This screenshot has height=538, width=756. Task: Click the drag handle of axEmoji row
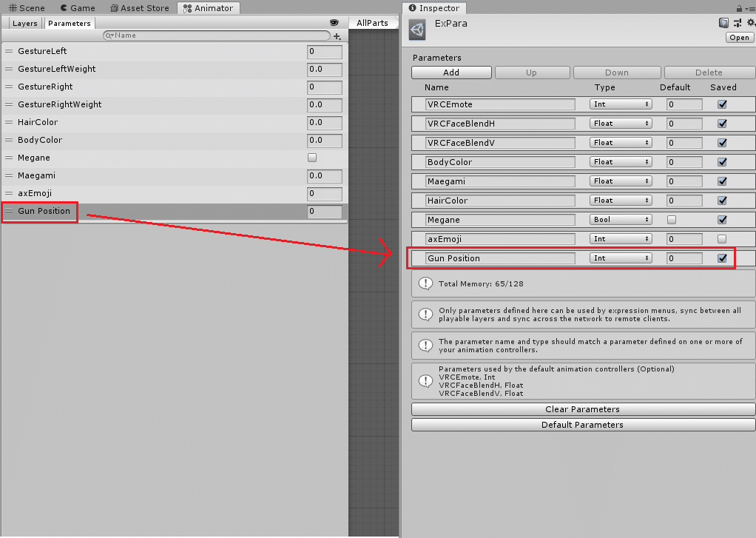[x=9, y=193]
